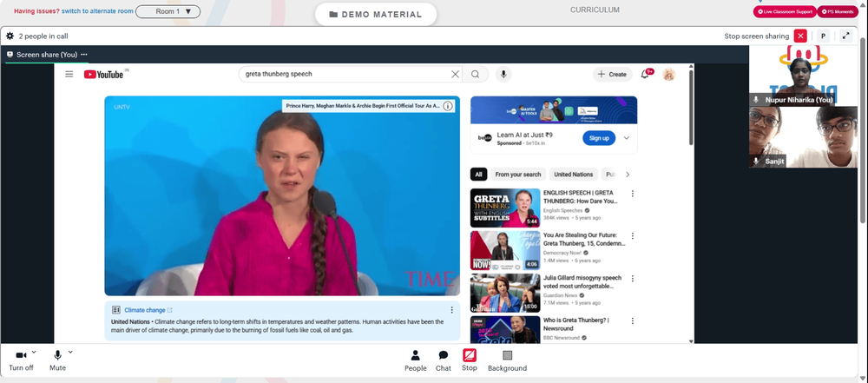
Task: Open the be10x sponsored ad banner
Action: [554, 109]
